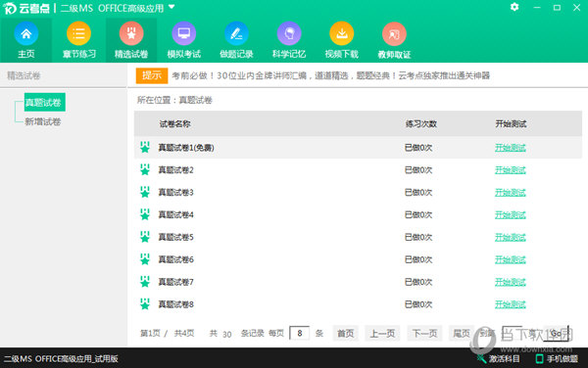
Task: Start test for 真题试卷4
Action: 510,215
